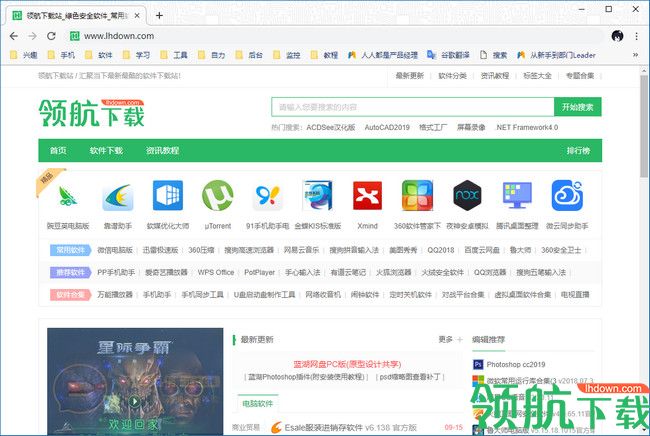The width and height of the screenshot is (650, 436).
Task: Click the 软件合集 pink tag
Action: click(x=70, y=295)
